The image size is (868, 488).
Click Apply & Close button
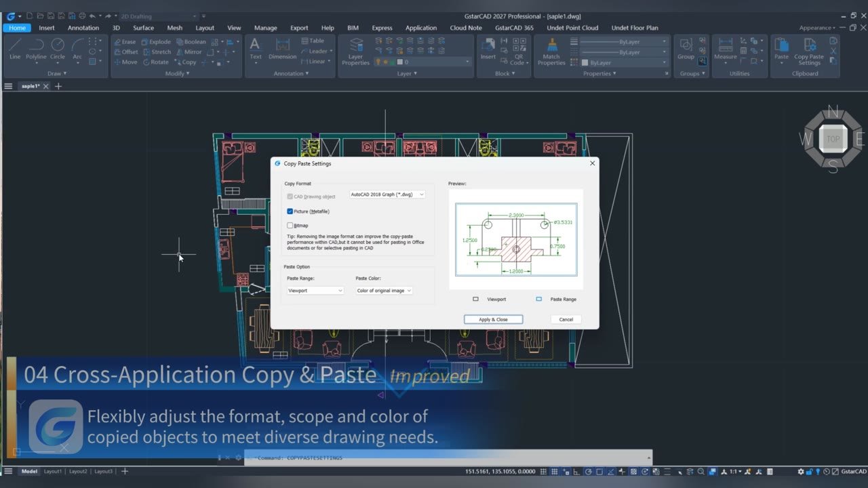[x=493, y=319]
